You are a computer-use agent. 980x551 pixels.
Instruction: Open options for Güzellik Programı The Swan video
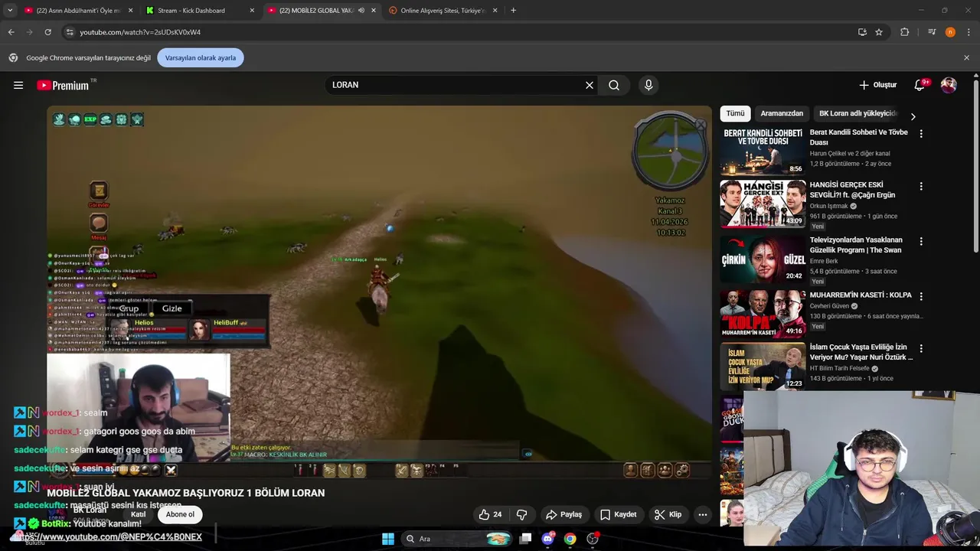click(921, 241)
